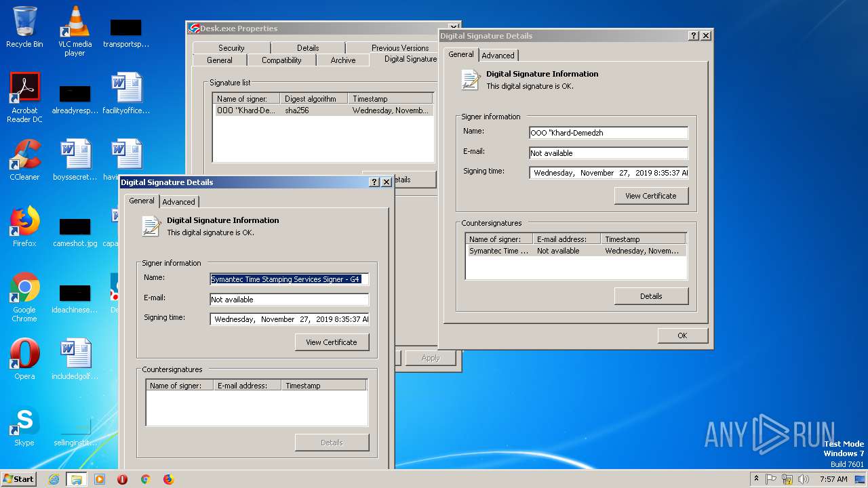Click help button in OOO Khard-Demedzh dialog
Viewport: 868px width, 488px height.
pos(694,36)
